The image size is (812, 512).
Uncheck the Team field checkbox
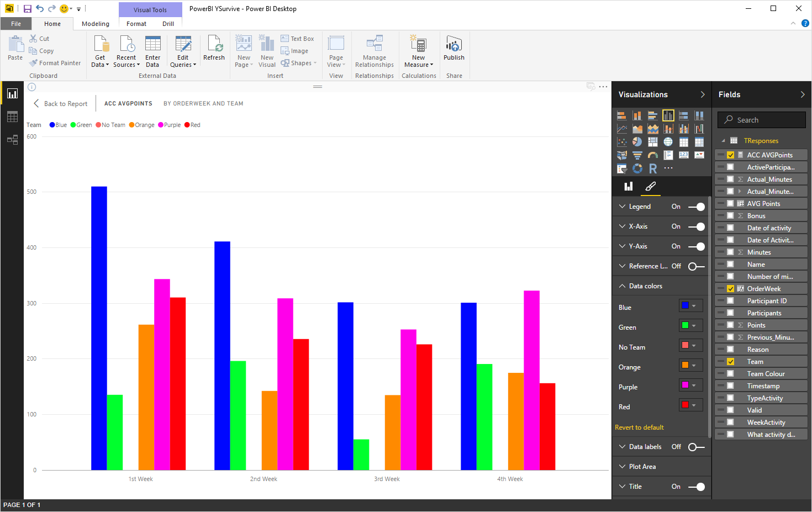pyautogui.click(x=730, y=361)
